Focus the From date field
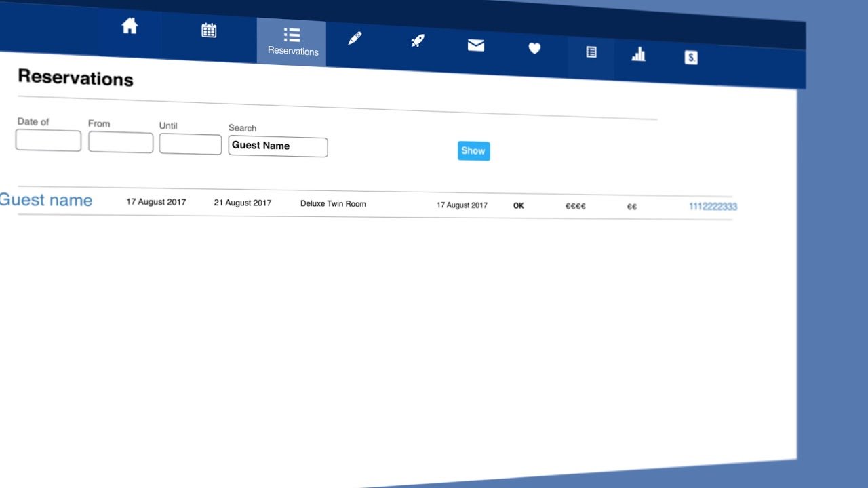This screenshot has height=488, width=868. (121, 142)
